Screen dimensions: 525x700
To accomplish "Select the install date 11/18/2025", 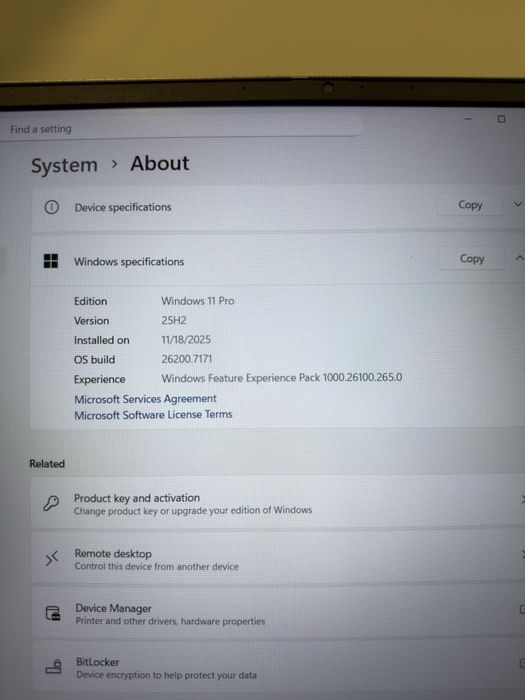I will (x=186, y=340).
